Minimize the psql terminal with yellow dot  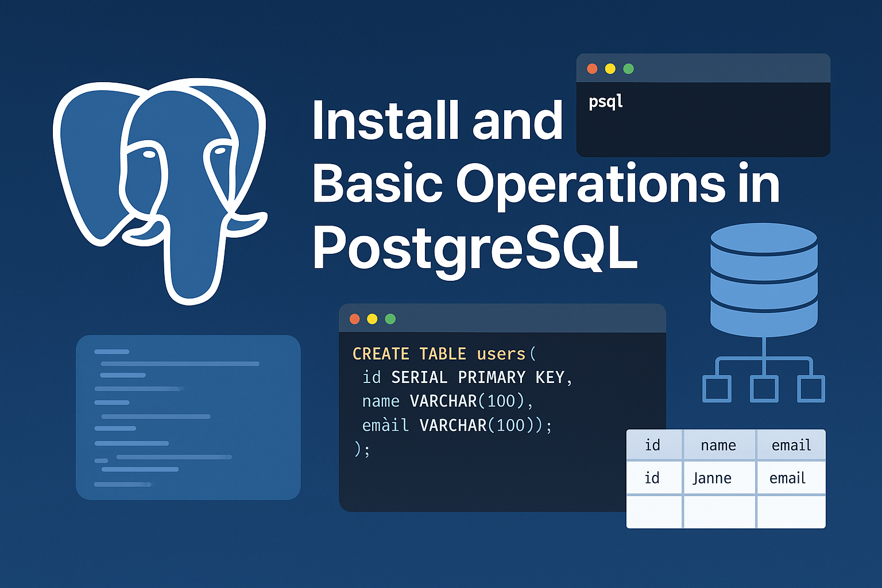coord(610,69)
